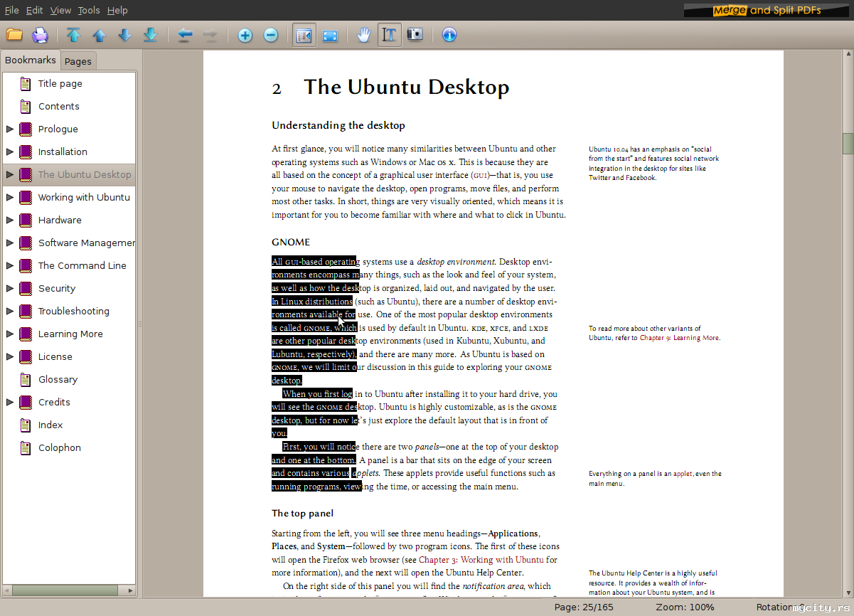Expand The Command Line bookmark
The width and height of the screenshot is (854, 616).
coord(10,265)
